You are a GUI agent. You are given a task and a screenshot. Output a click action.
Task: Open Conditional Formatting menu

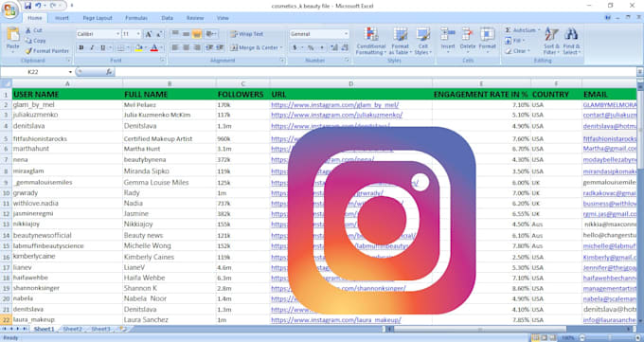[x=371, y=41]
